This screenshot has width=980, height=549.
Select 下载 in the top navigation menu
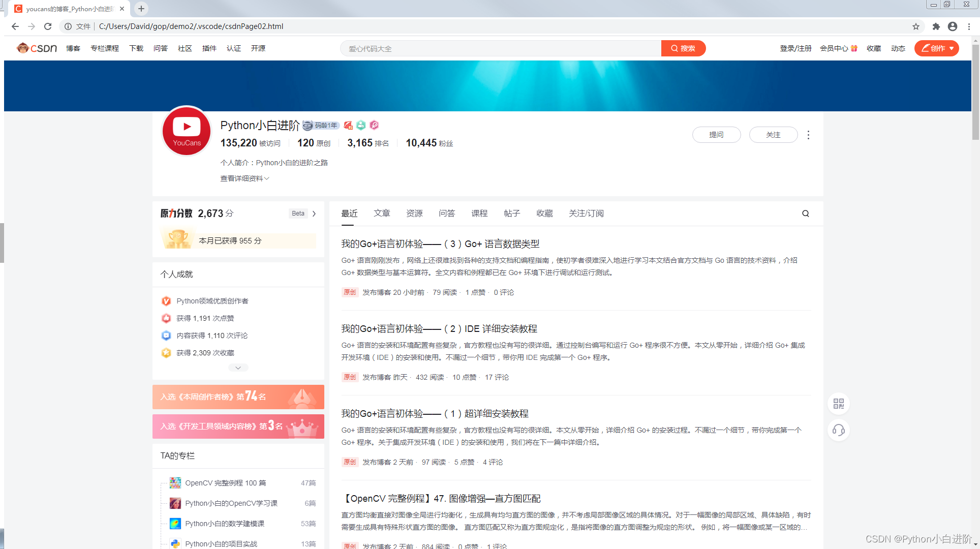click(x=136, y=48)
